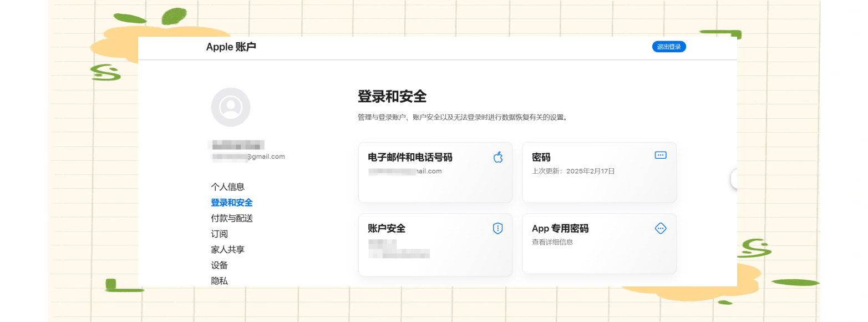Click the 上次更新：2025年2月17日 text

[573, 171]
